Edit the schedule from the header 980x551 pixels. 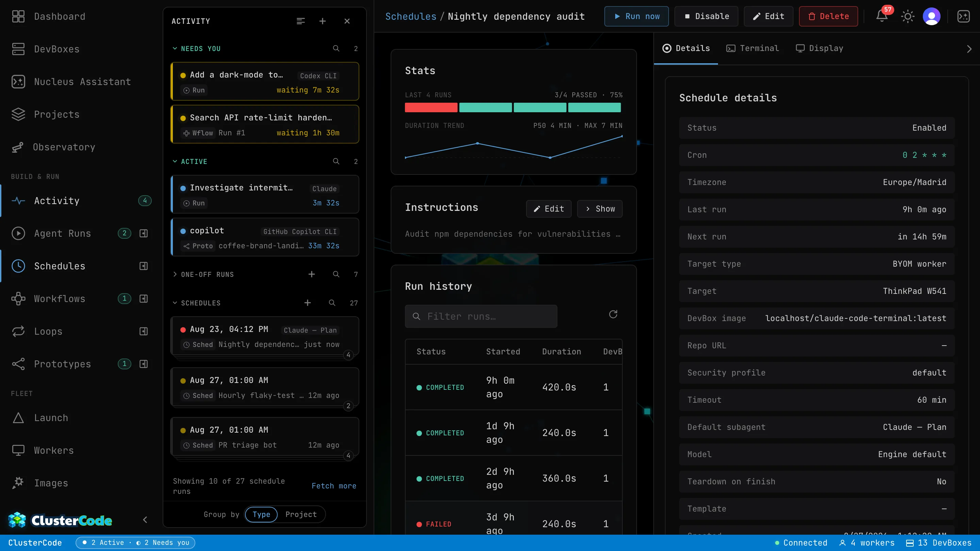tap(768, 16)
